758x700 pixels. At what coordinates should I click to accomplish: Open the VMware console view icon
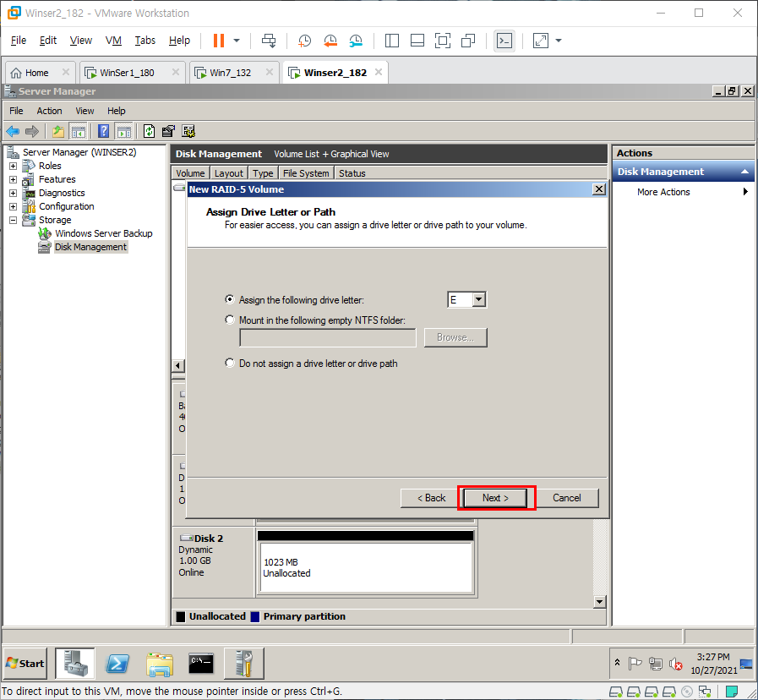pyautogui.click(x=504, y=41)
